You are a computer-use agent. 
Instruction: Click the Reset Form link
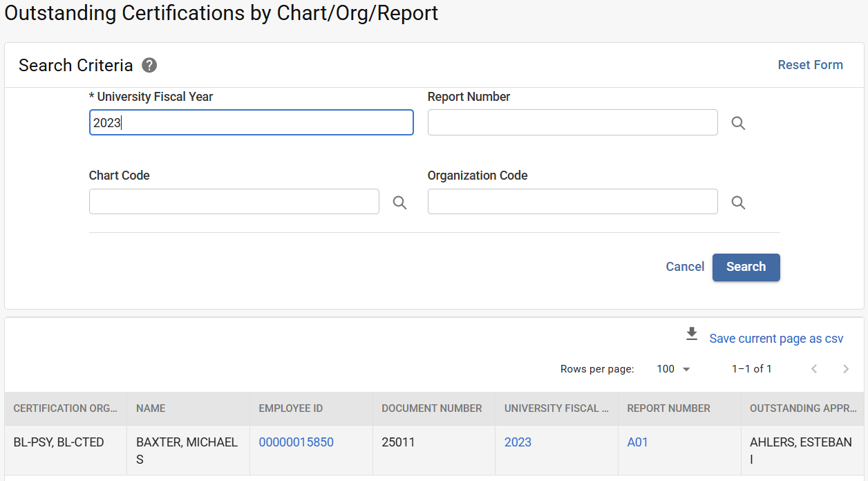click(810, 65)
